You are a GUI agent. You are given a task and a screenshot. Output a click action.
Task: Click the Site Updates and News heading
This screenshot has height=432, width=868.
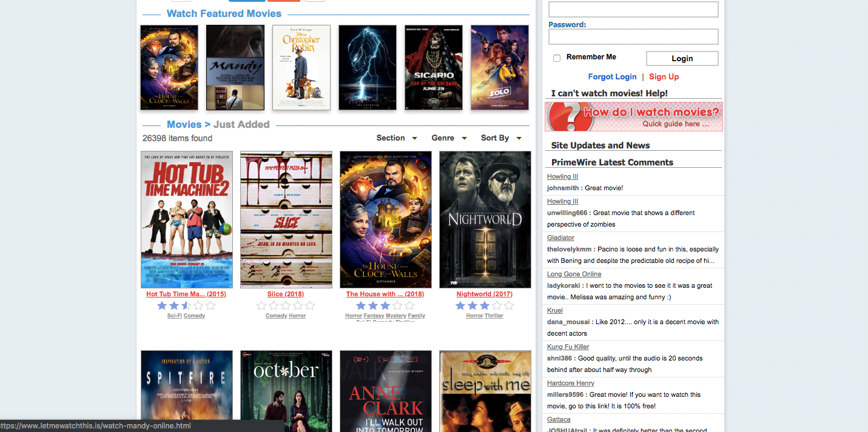coord(601,145)
